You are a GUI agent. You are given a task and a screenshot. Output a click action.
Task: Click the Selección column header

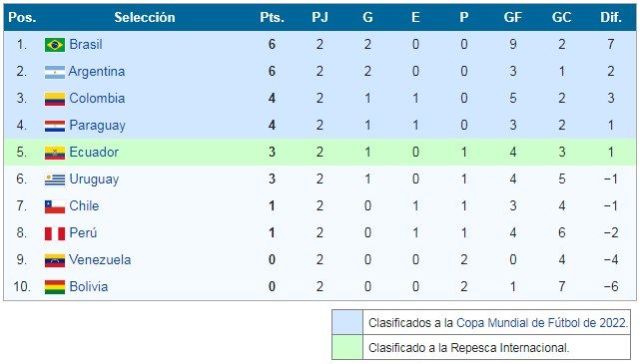[145, 17]
